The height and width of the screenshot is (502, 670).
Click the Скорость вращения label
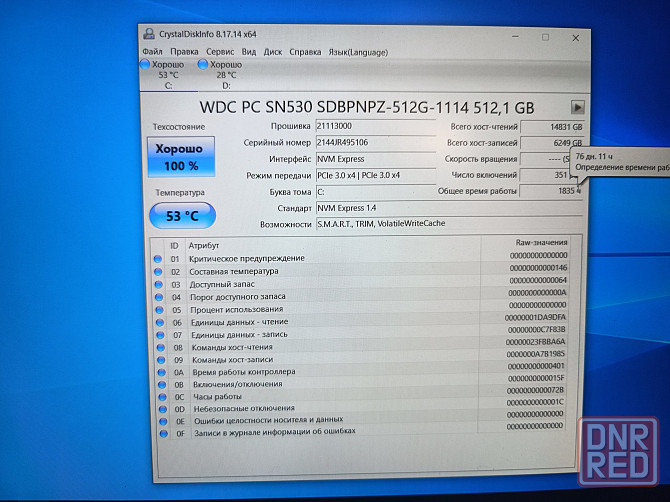[481, 159]
